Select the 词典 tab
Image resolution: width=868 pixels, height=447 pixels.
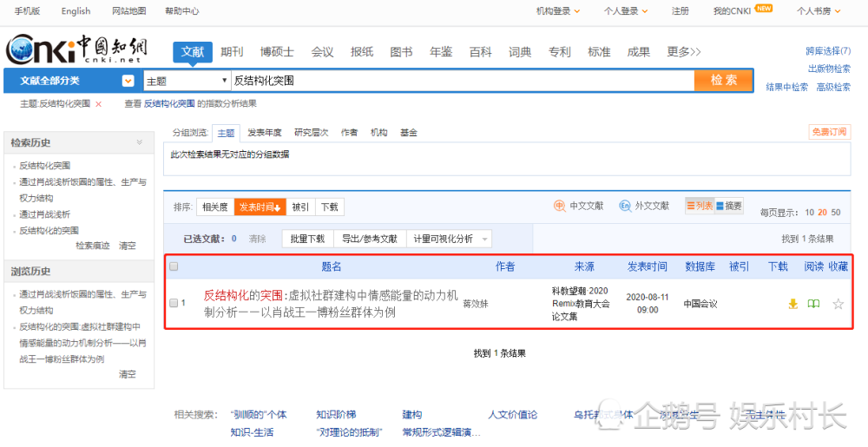coord(520,52)
